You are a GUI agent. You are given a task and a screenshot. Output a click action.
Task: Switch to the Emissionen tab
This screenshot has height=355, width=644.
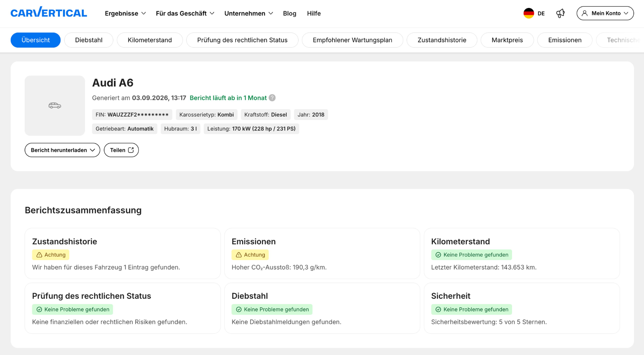point(565,40)
